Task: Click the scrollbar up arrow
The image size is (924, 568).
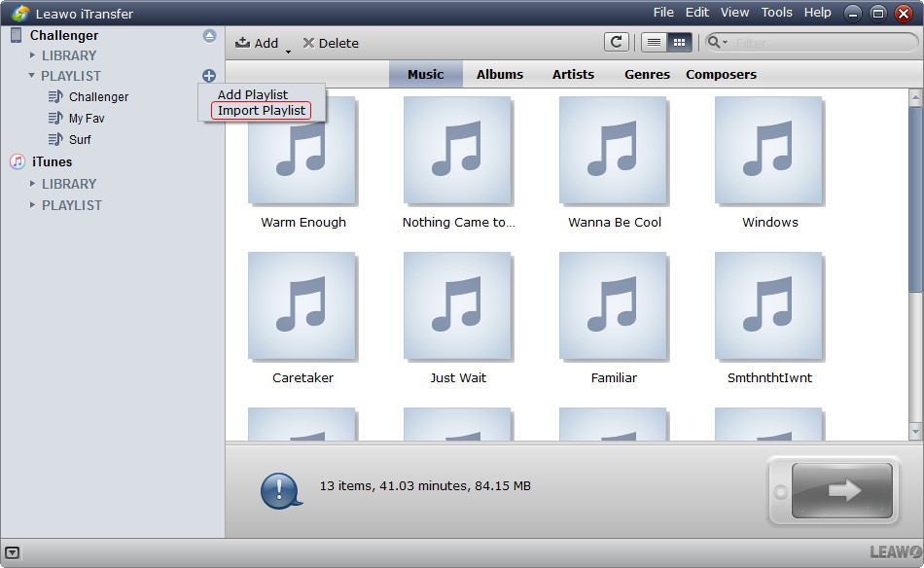Action: [915, 96]
